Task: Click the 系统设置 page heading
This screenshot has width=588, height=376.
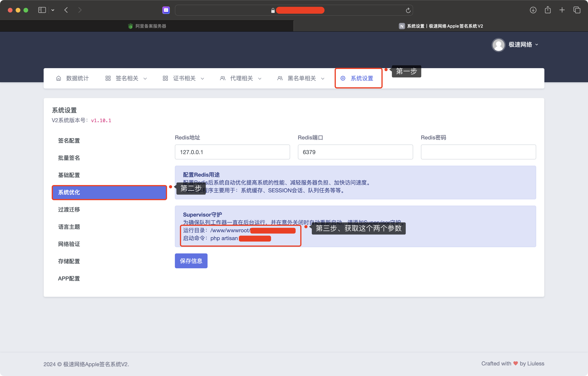Action: coord(64,110)
